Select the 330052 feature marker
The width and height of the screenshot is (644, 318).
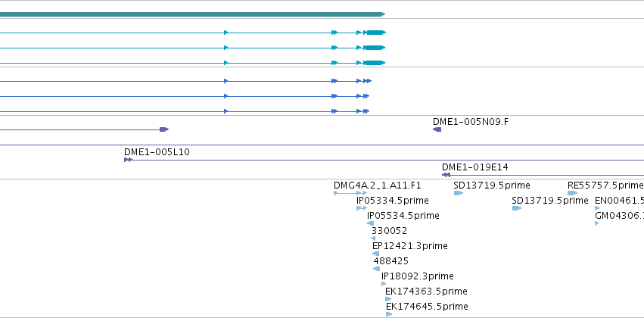[x=373, y=238]
